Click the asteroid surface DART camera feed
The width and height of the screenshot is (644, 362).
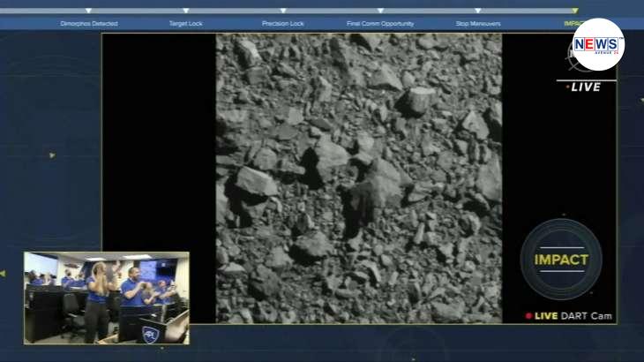[x=358, y=178]
